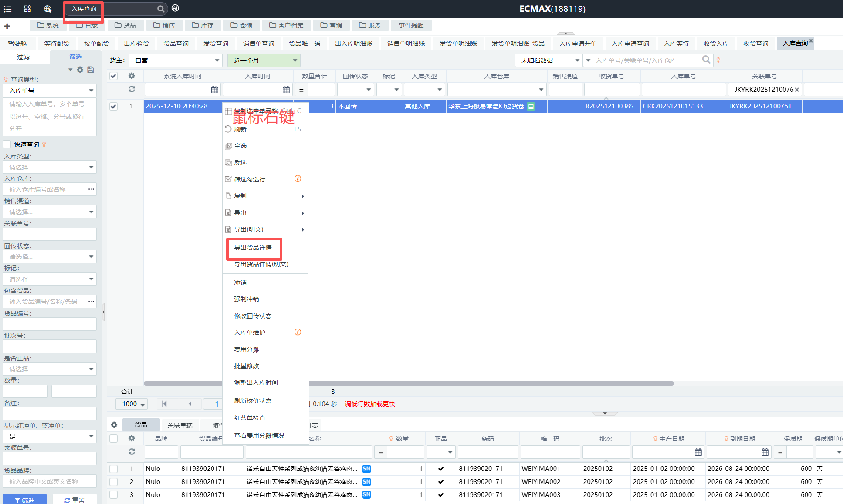Click the globe language icon
The height and width of the screenshot is (504, 843).
point(47,9)
